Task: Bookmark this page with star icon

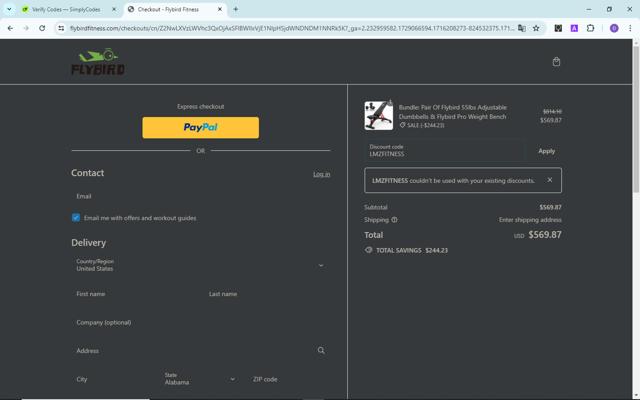Action: (536, 28)
